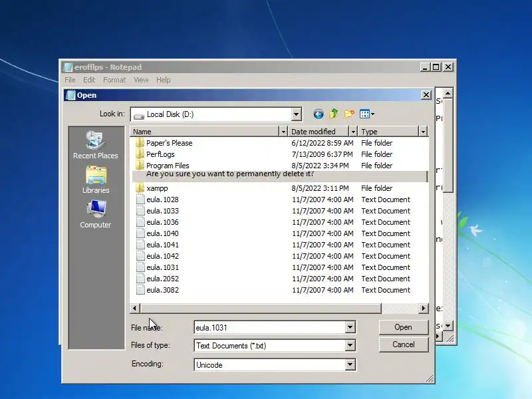This screenshot has height=399, width=532.
Task: Click the Open button
Action: 404,327
